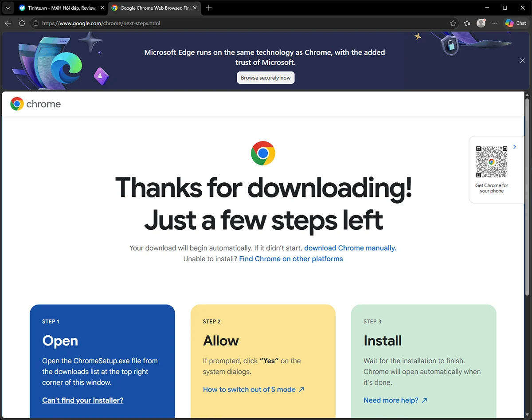The width and height of the screenshot is (532, 420).
Task: Minimize the browser window
Action: tap(486, 8)
